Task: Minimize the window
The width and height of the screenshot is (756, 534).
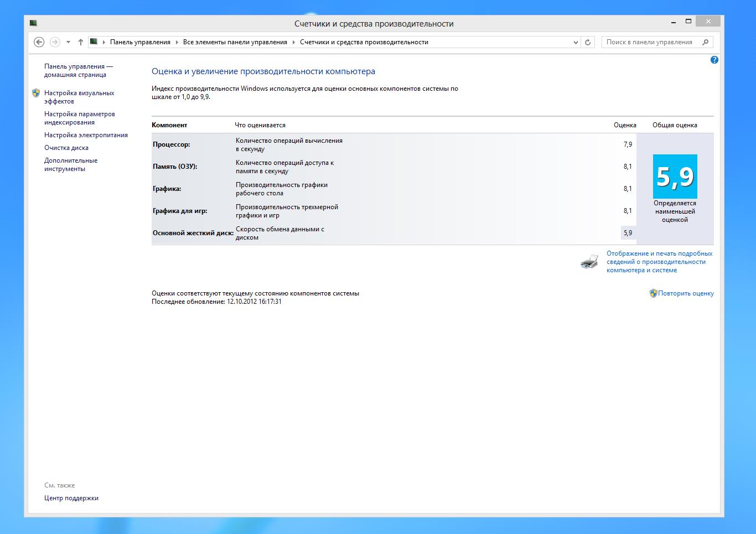Action: tap(674, 22)
